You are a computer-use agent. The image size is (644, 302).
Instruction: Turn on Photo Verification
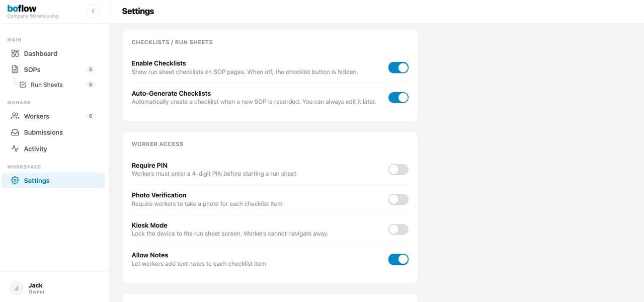click(398, 199)
